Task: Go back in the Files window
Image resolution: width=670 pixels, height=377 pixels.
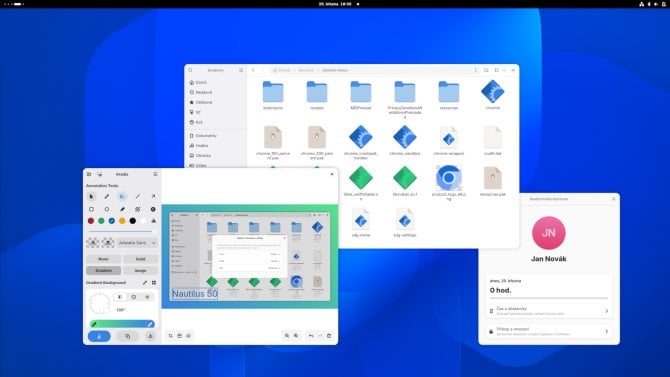Action: [x=253, y=70]
